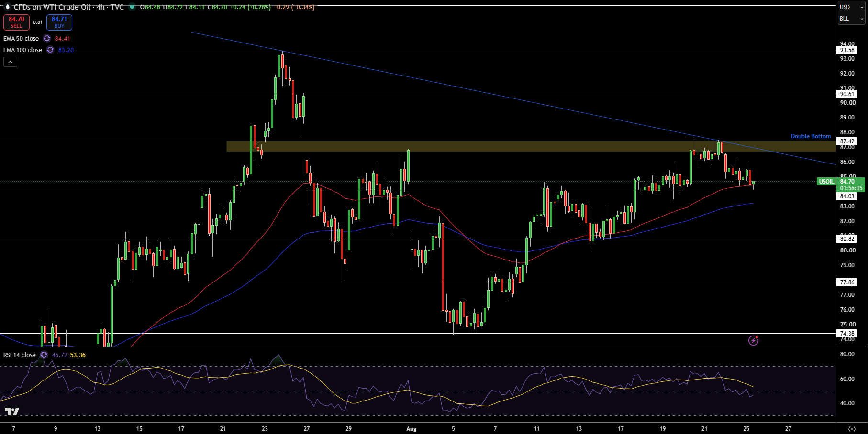Click the 80.82 price level label
Image resolution: width=868 pixels, height=434 pixels.
[847, 239]
